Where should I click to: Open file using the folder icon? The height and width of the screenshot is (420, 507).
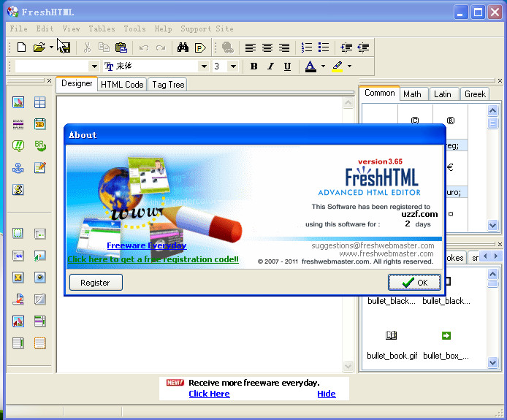[39, 47]
